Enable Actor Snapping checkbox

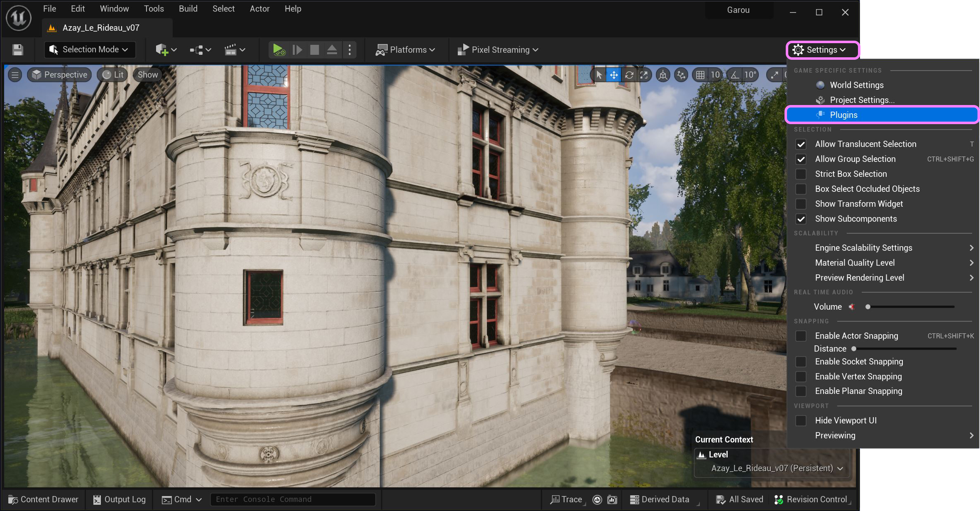(801, 336)
